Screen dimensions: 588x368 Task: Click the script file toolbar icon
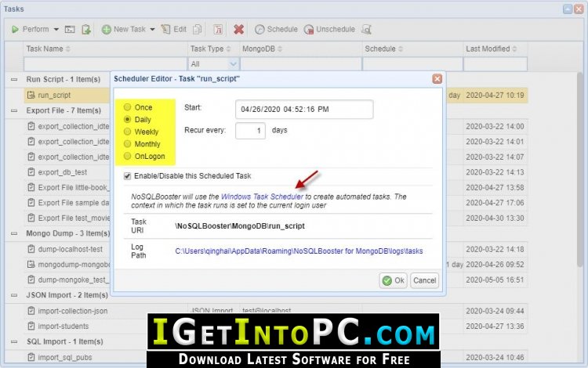(218, 29)
